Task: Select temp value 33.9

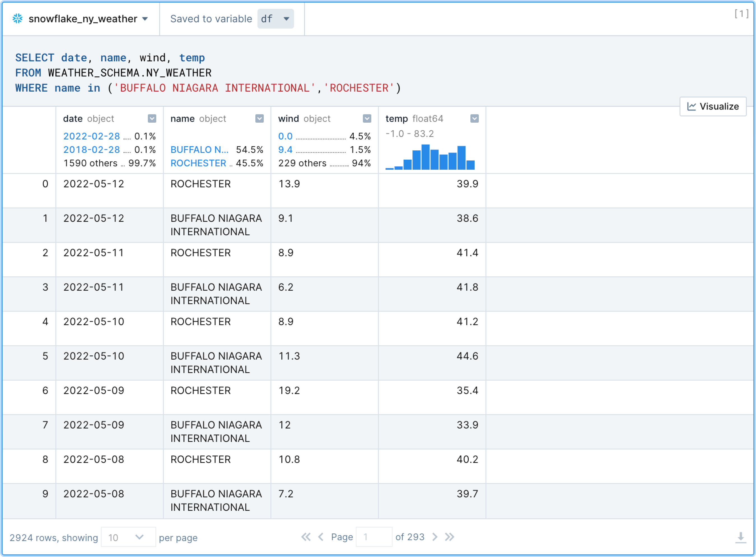Action: coord(468,425)
